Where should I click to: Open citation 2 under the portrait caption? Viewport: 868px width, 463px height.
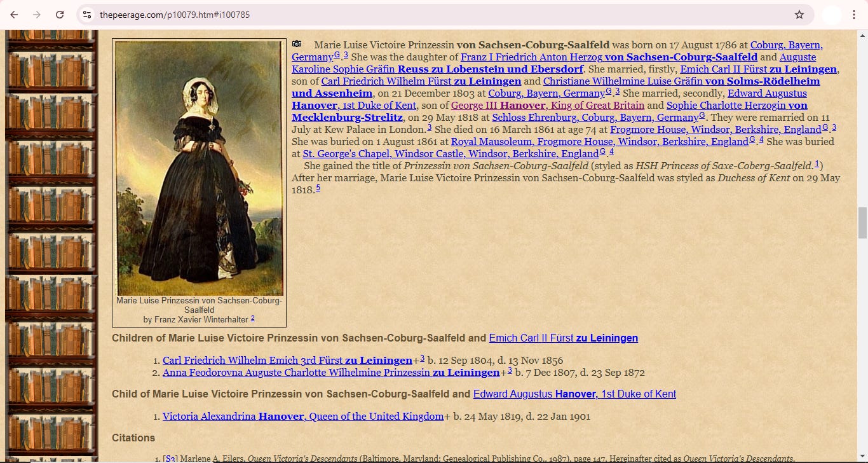[253, 318]
